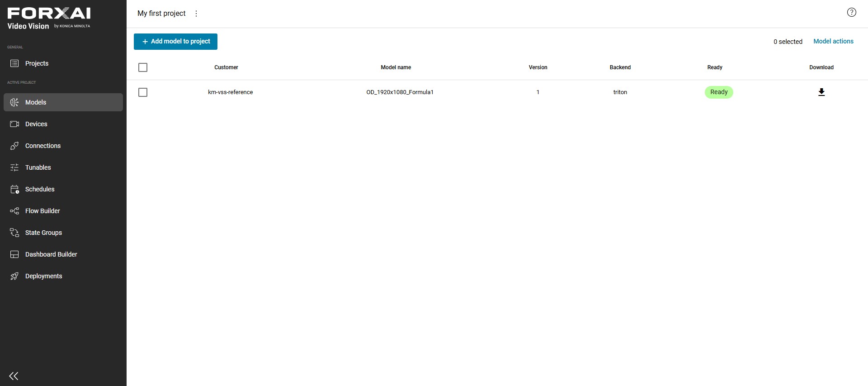Select the Tunables sliders icon

14,167
